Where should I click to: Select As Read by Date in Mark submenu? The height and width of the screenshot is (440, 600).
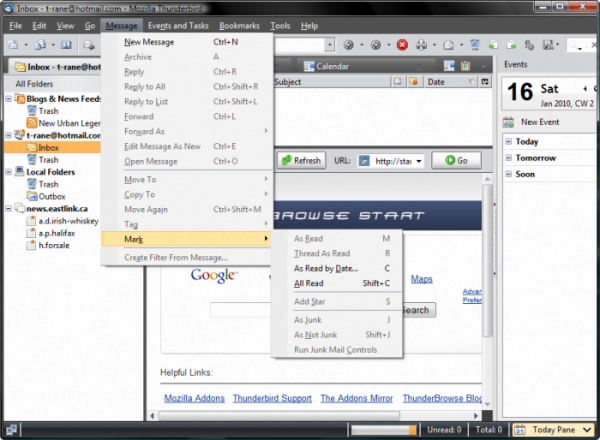[x=336, y=269]
